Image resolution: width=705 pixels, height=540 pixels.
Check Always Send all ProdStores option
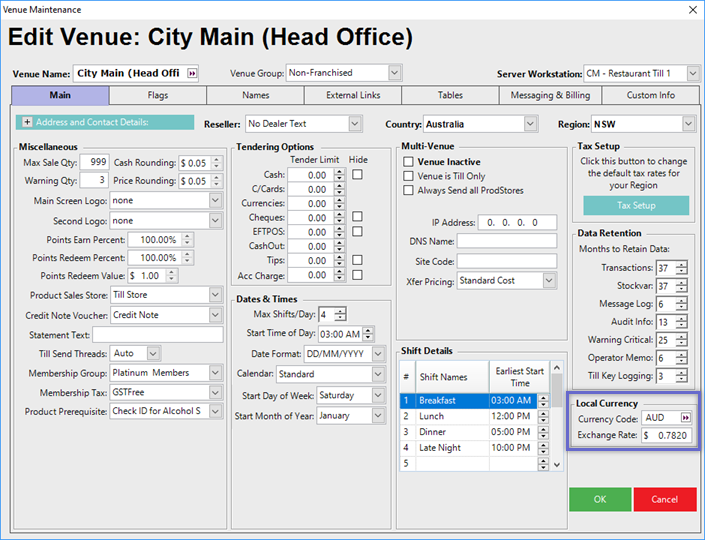[408, 190]
